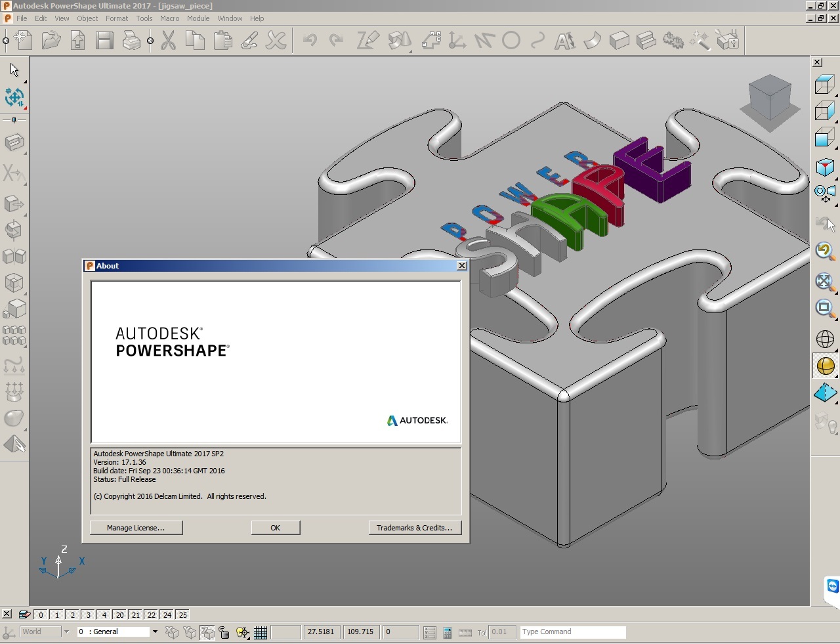Click OK in the About dialog
Viewport: 840px width, 644px height.
[276, 528]
